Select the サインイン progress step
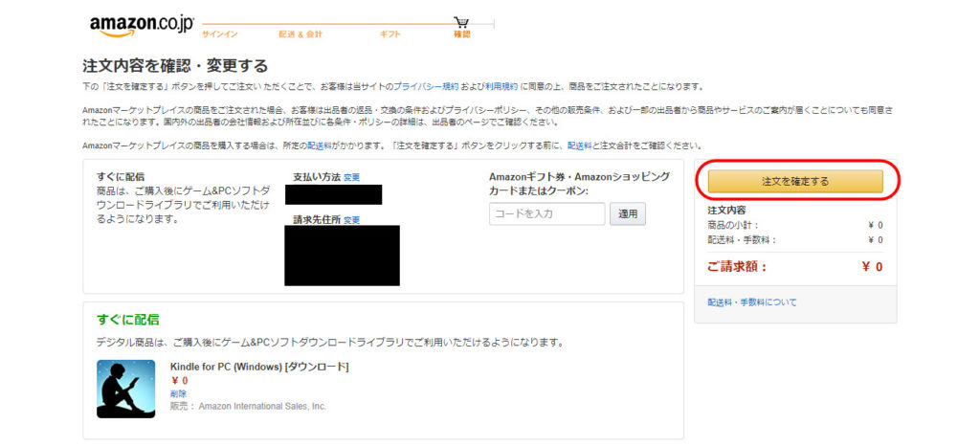Image resolution: width=980 pixels, height=447 pixels. point(219,34)
